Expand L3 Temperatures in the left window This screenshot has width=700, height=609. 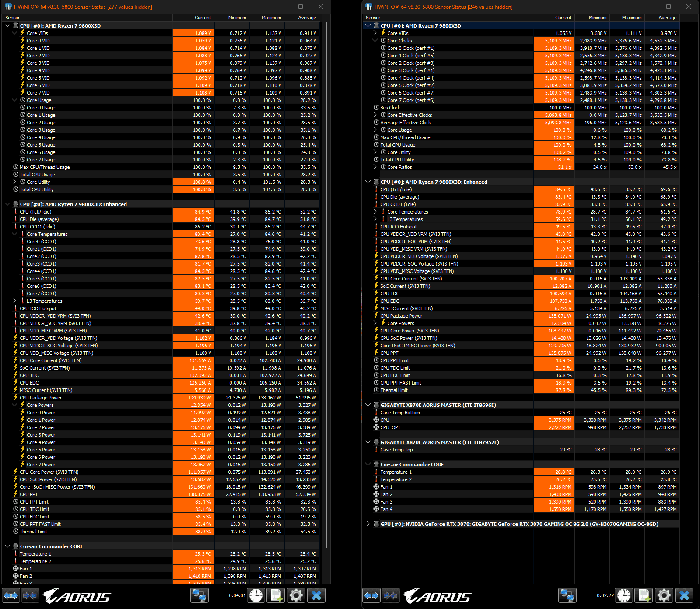pyautogui.click(x=14, y=301)
